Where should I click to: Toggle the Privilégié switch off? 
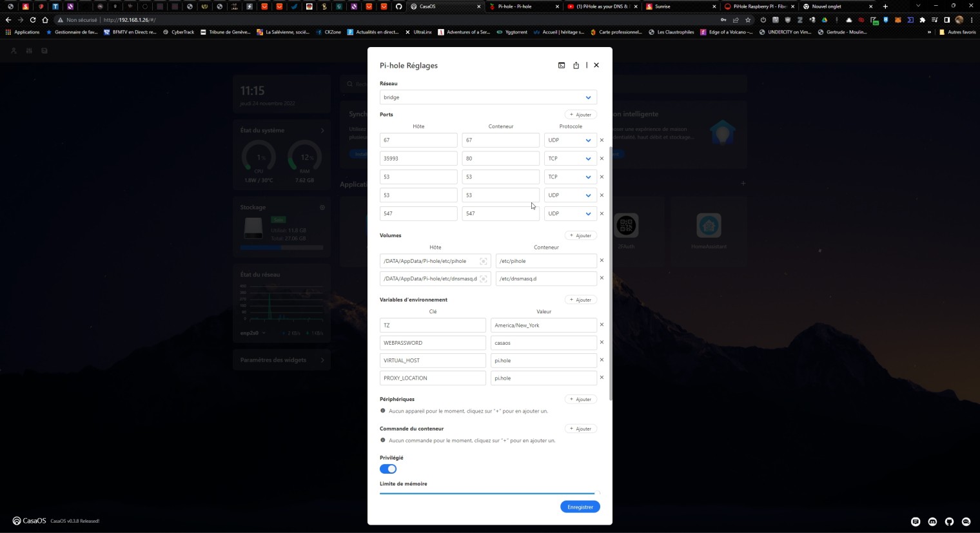point(388,469)
